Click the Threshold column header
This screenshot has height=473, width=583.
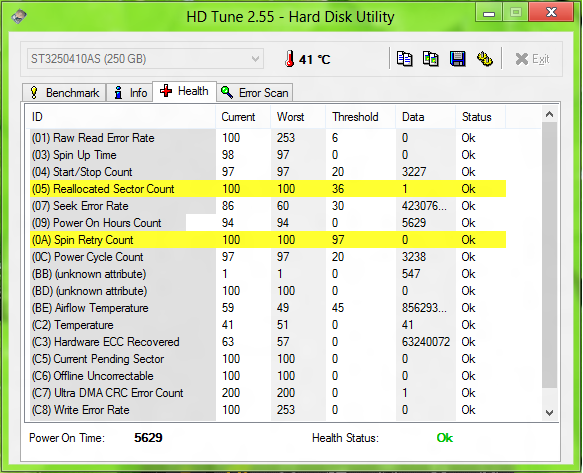(x=361, y=117)
